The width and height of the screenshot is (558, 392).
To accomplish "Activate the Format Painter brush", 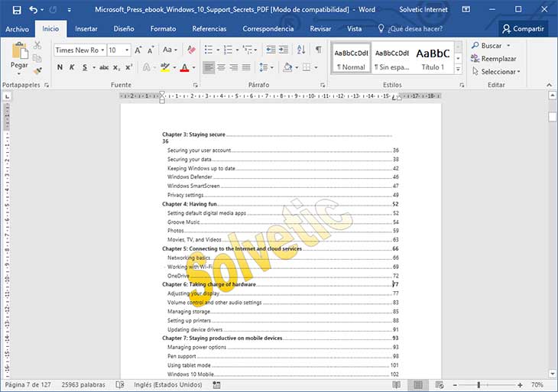I will coord(37,71).
